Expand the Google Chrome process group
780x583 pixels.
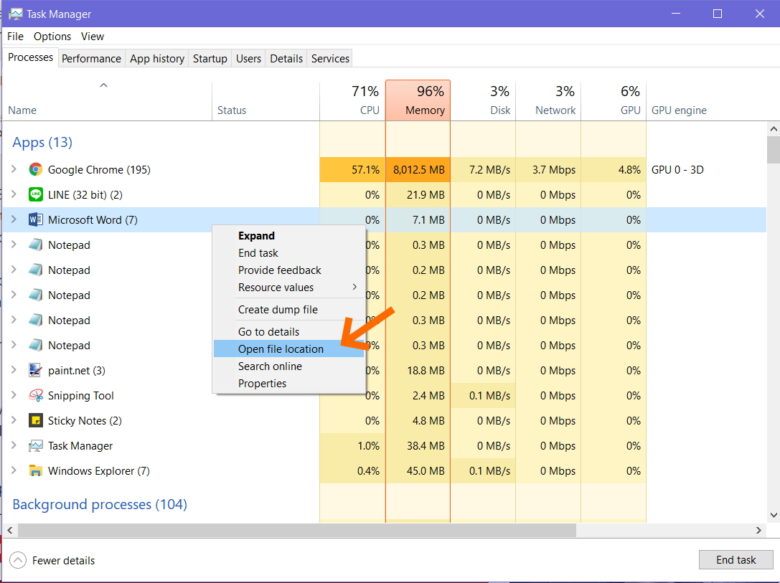[x=13, y=170]
